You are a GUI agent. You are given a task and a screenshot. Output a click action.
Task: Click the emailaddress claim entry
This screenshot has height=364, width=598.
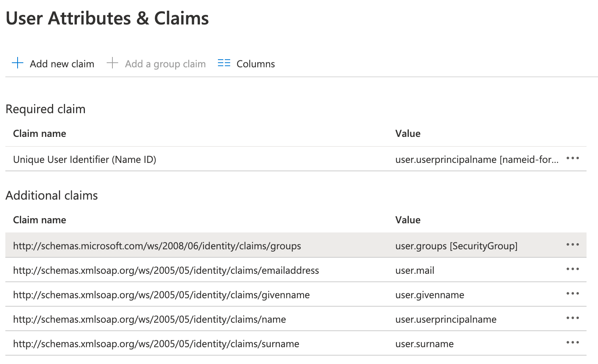click(x=166, y=270)
